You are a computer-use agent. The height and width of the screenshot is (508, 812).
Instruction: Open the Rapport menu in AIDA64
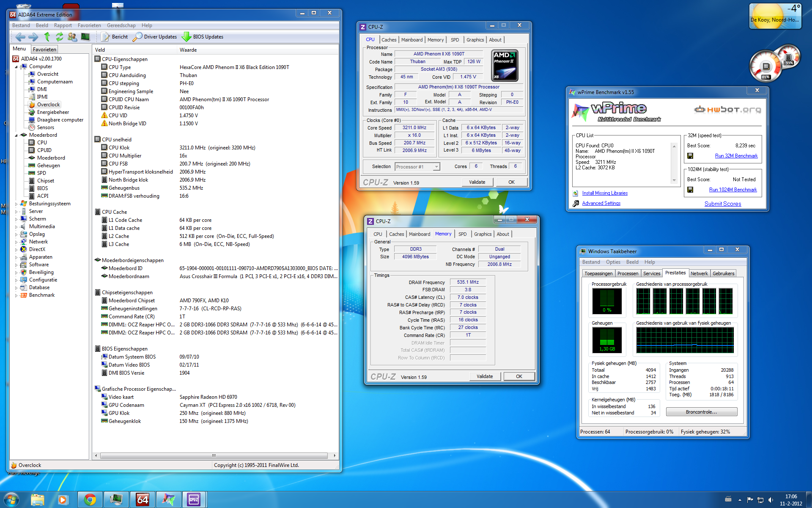(63, 25)
